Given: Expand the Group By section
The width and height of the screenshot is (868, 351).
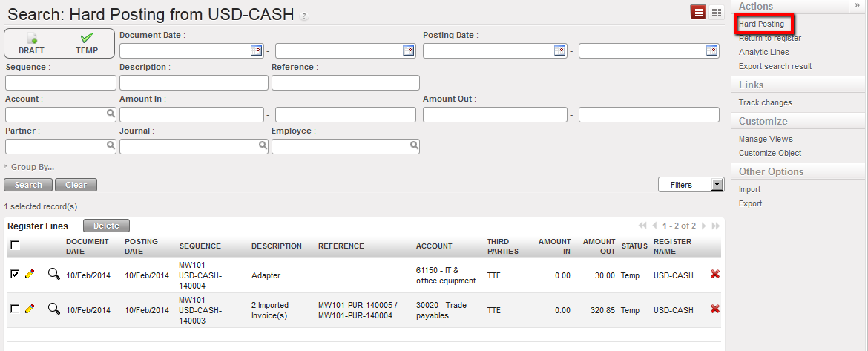Looking at the screenshot, I should (x=30, y=167).
